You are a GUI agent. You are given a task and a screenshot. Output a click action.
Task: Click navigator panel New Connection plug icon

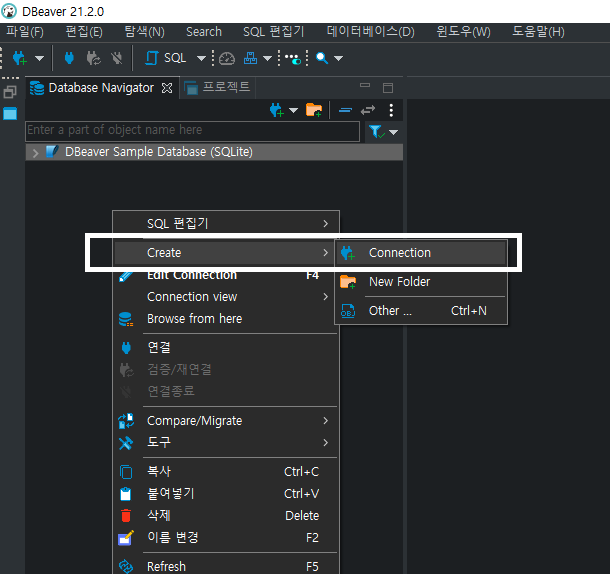click(x=277, y=110)
